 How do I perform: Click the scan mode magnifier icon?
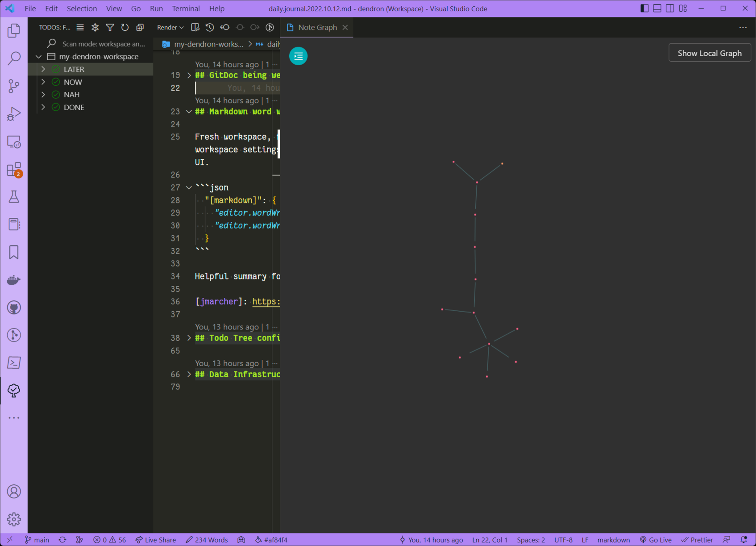click(x=52, y=43)
